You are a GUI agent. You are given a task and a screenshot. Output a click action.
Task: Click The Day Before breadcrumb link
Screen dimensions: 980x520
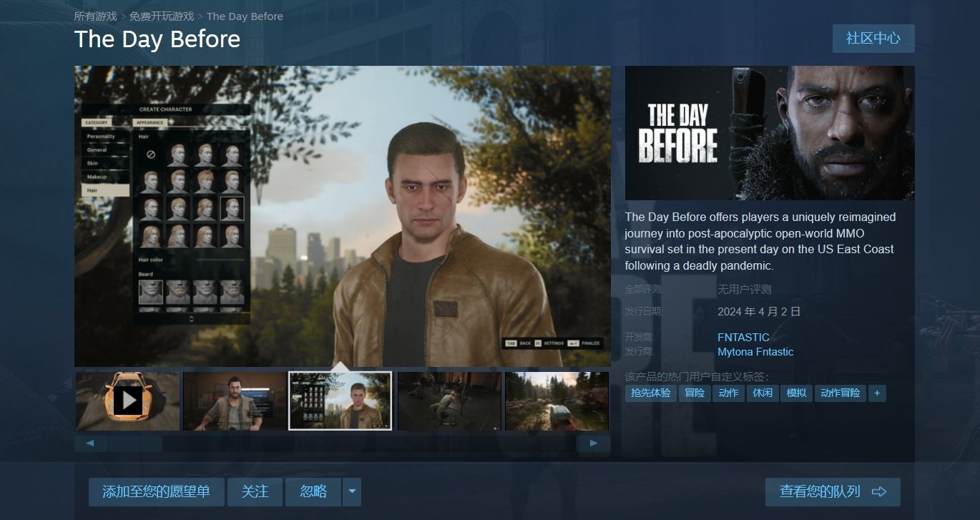tap(245, 16)
